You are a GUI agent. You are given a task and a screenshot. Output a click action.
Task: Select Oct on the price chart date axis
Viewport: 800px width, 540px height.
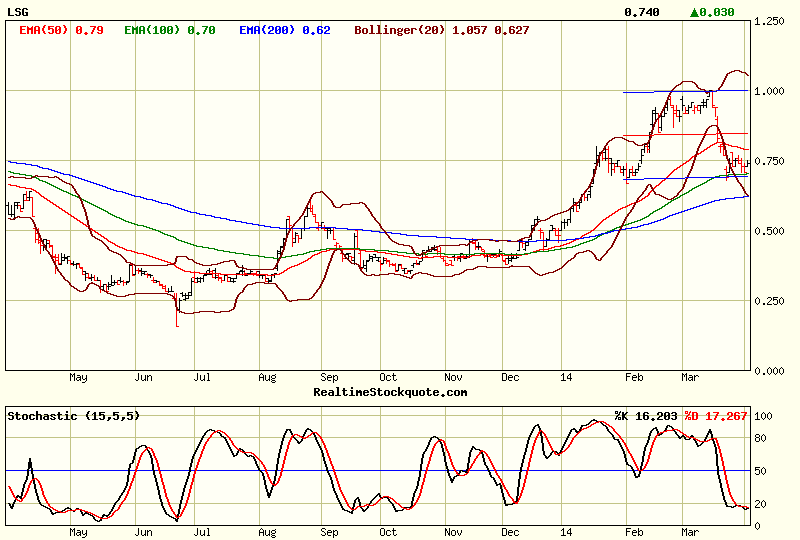point(388,377)
